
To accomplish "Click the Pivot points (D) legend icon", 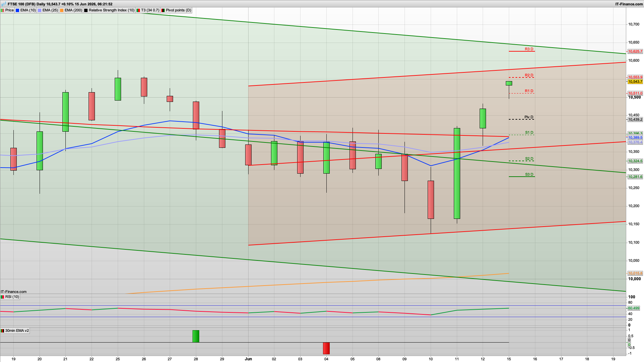I will click(x=163, y=10).
